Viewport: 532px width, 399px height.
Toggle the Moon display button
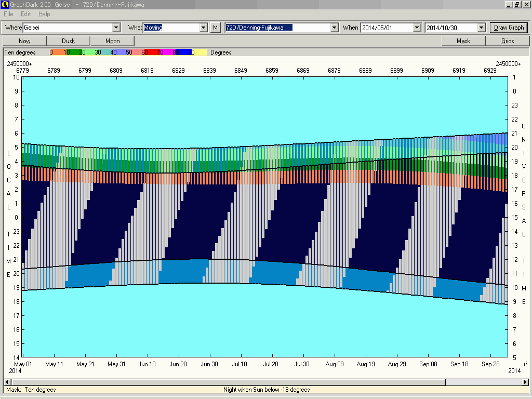[112, 41]
